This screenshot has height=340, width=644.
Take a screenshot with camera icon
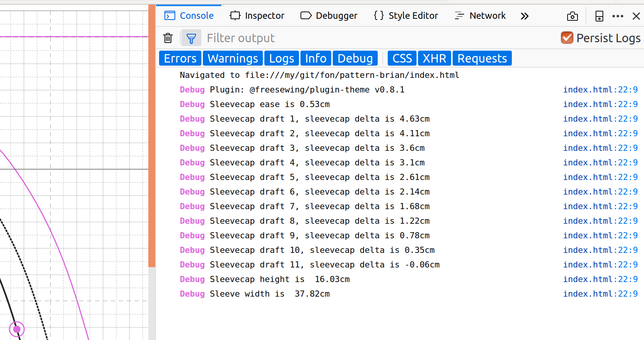tap(572, 16)
